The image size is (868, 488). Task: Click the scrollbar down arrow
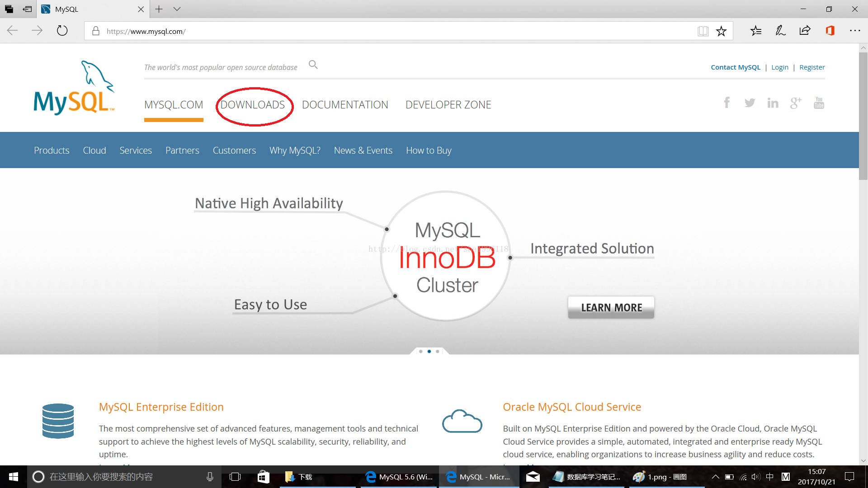tap(863, 461)
